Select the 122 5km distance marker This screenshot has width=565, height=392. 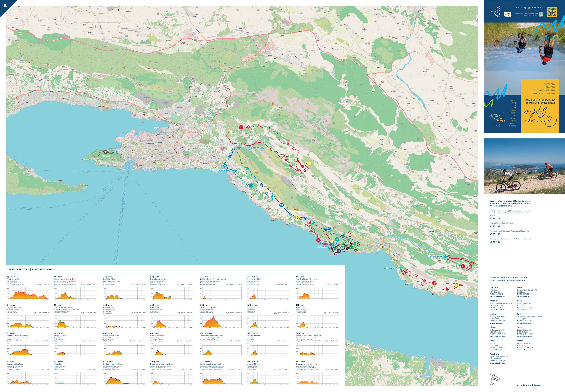(249, 127)
